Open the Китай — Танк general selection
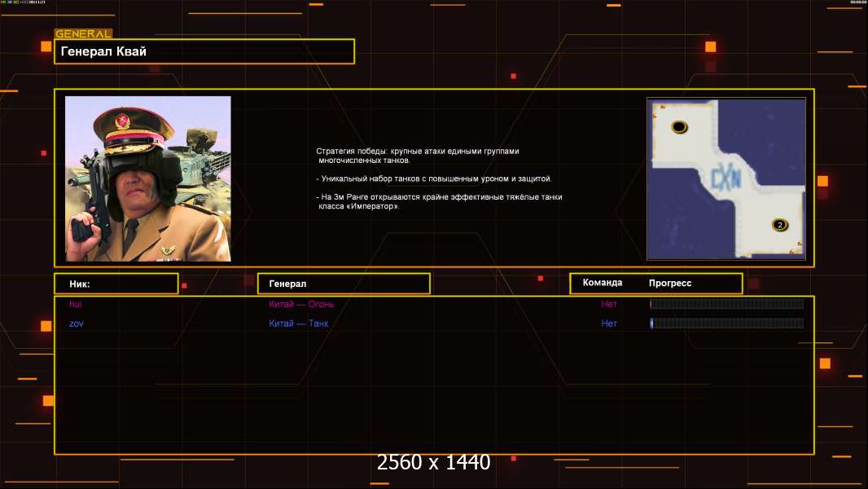The image size is (868, 489). pyautogui.click(x=299, y=324)
